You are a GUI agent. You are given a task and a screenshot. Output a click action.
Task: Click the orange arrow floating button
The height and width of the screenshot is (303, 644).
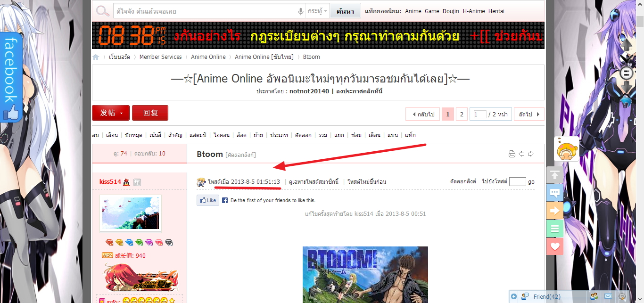pos(555,211)
